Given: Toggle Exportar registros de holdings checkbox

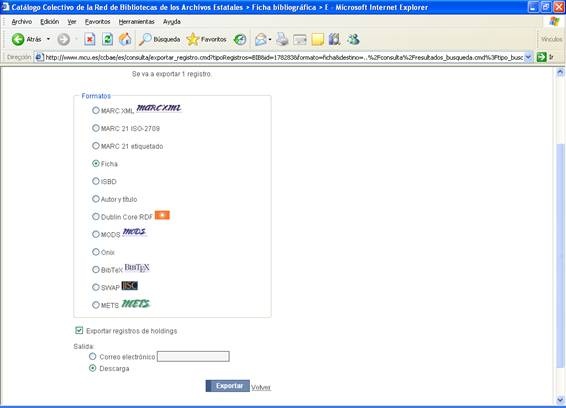Looking at the screenshot, I should tap(79, 330).
